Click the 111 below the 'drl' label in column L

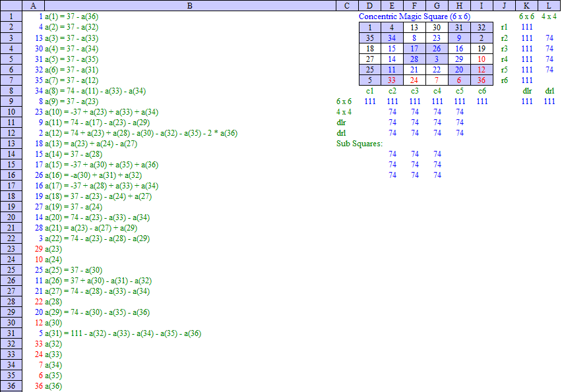549,101
